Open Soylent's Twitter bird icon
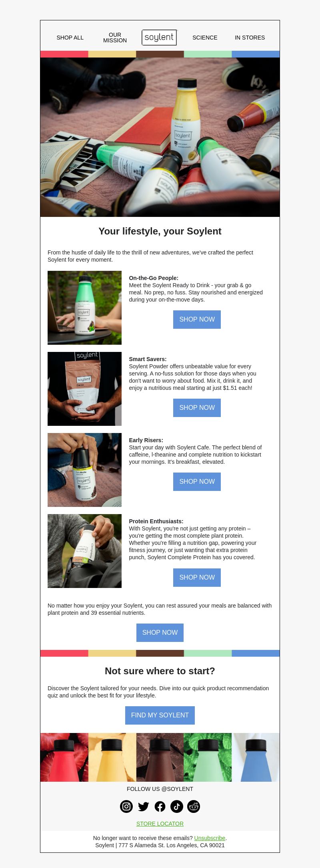This screenshot has height=868, width=320. coord(143,806)
